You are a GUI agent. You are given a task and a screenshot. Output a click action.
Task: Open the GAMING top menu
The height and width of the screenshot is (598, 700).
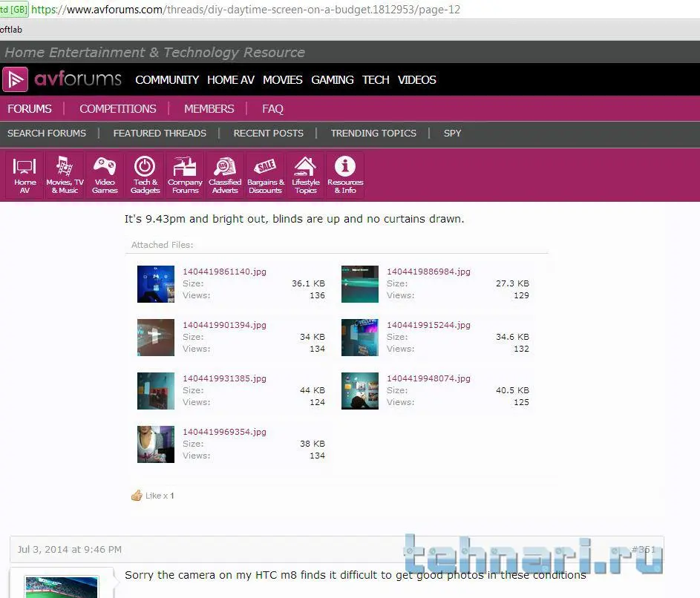[x=333, y=80]
